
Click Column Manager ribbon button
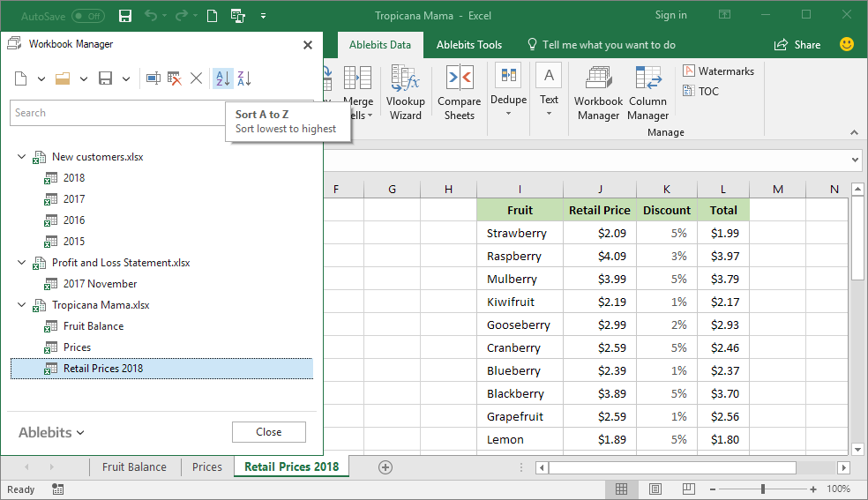[647, 93]
